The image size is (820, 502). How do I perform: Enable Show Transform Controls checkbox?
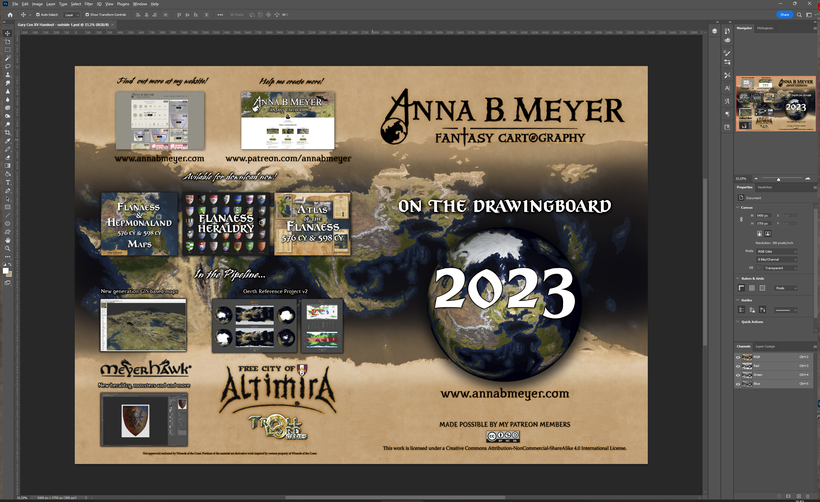pos(87,15)
